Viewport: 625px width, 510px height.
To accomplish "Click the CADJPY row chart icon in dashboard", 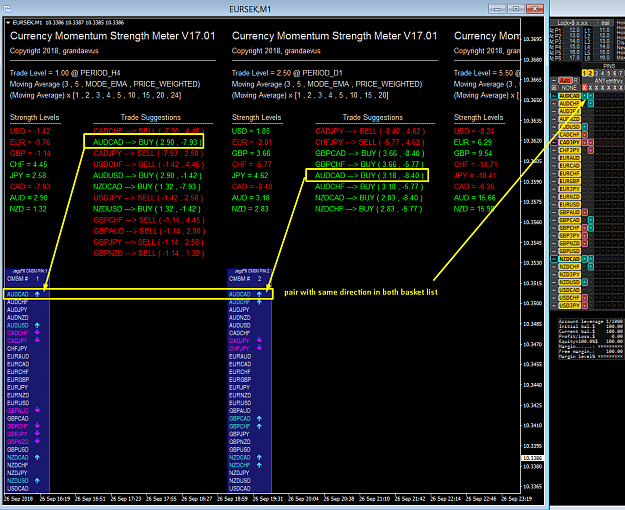I will pos(554,142).
